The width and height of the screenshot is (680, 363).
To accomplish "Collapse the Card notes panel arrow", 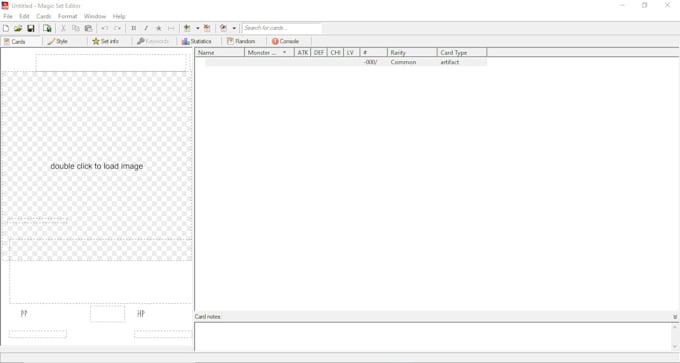I will click(675, 317).
